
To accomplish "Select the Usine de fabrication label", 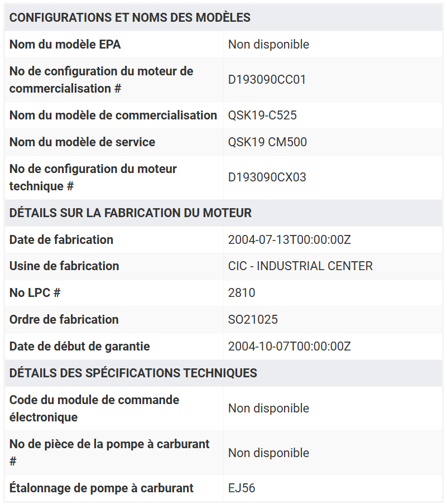I will 64,266.
